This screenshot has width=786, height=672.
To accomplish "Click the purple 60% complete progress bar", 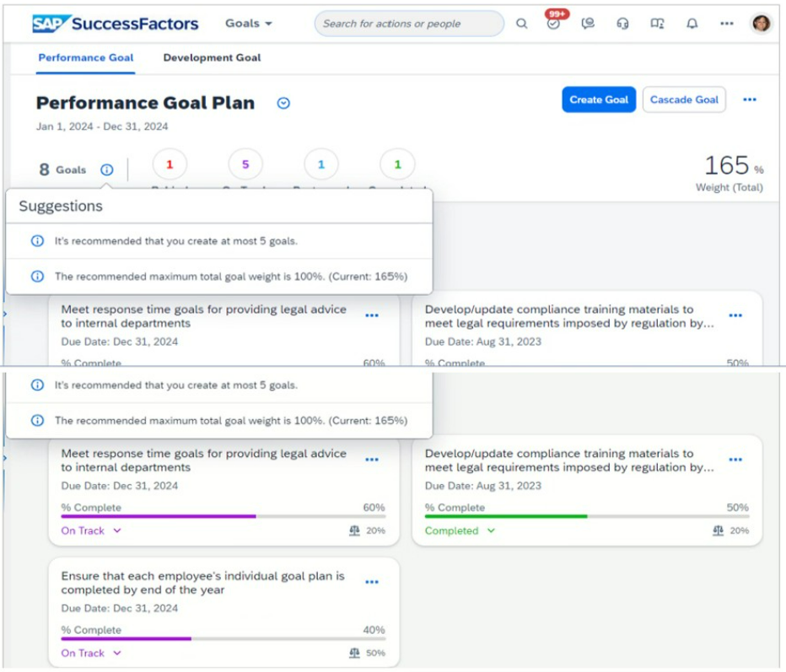I will pyautogui.click(x=158, y=516).
